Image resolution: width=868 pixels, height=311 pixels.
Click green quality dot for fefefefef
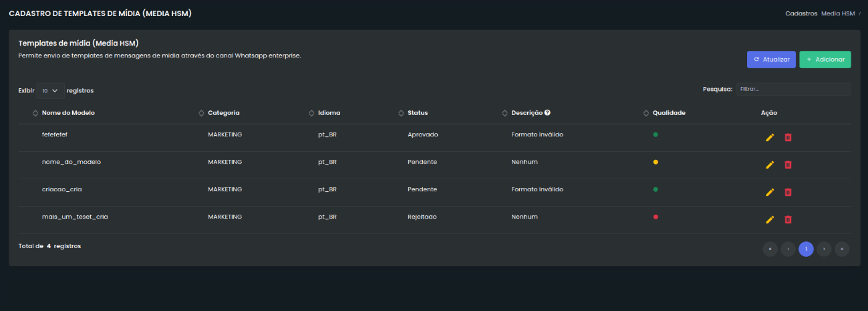[x=656, y=134]
